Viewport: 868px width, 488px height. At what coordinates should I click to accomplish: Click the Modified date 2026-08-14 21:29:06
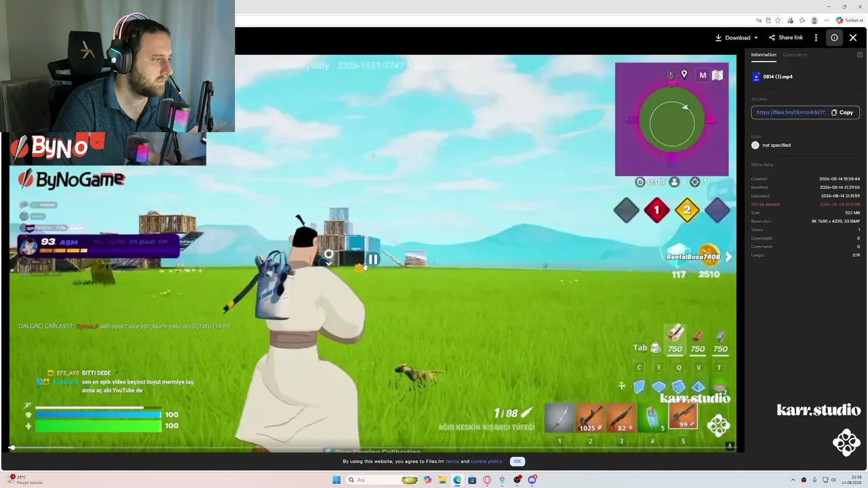tap(840, 187)
